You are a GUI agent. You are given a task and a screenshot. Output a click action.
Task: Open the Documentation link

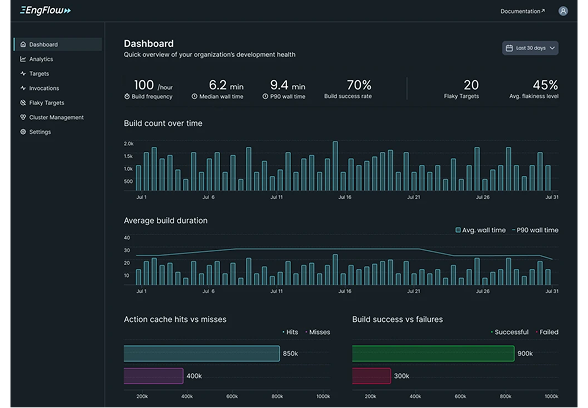pos(523,11)
